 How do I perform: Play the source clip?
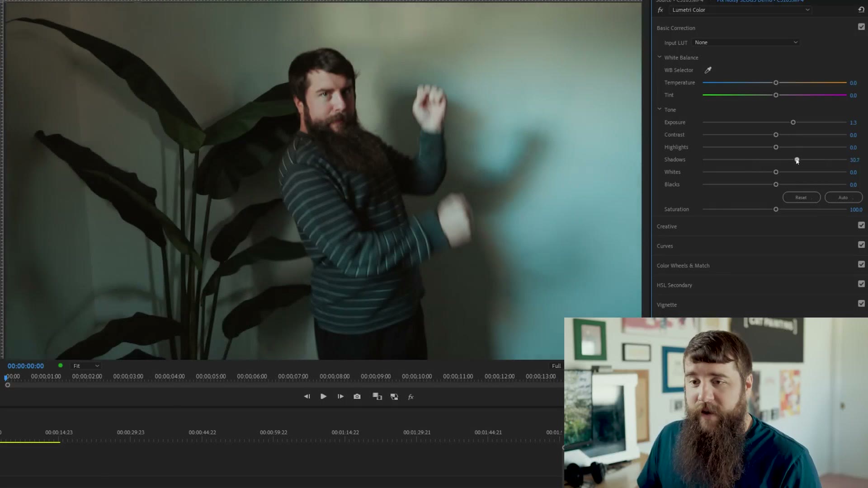tap(323, 396)
